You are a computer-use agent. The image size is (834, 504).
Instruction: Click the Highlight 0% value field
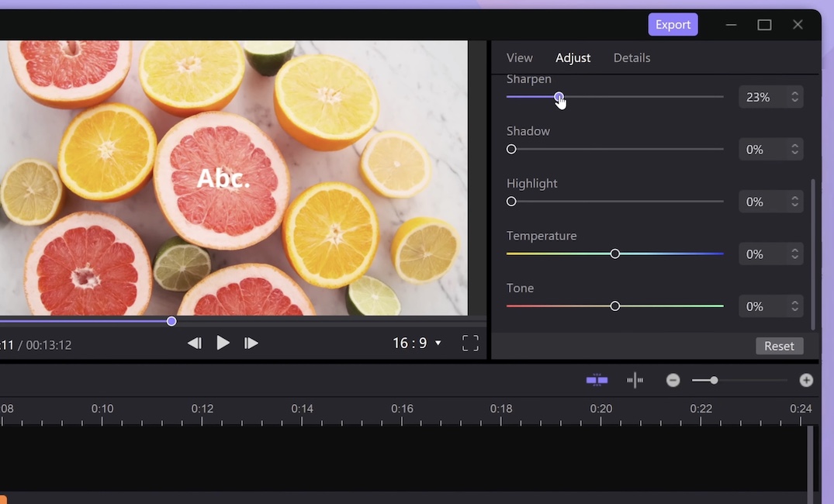pyautogui.click(x=770, y=202)
